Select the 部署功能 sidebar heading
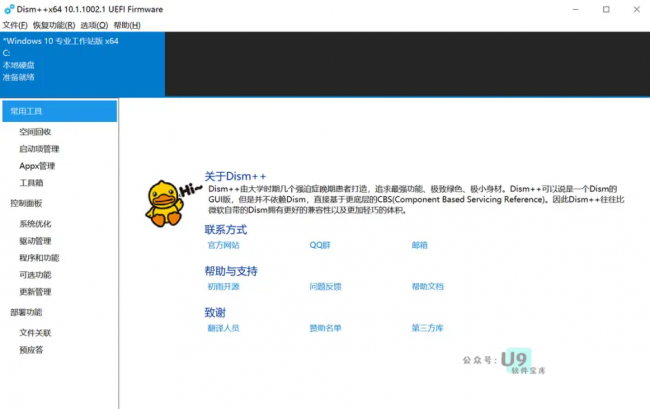 [27, 312]
